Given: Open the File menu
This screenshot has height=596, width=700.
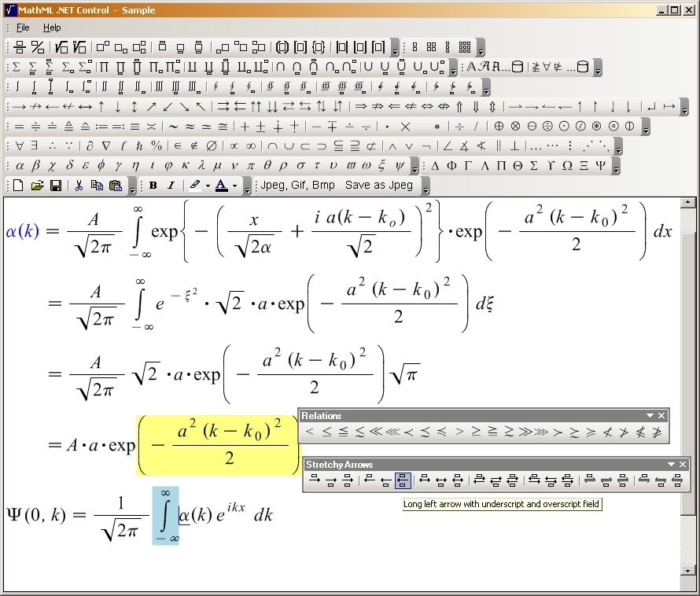Looking at the screenshot, I should [x=23, y=28].
